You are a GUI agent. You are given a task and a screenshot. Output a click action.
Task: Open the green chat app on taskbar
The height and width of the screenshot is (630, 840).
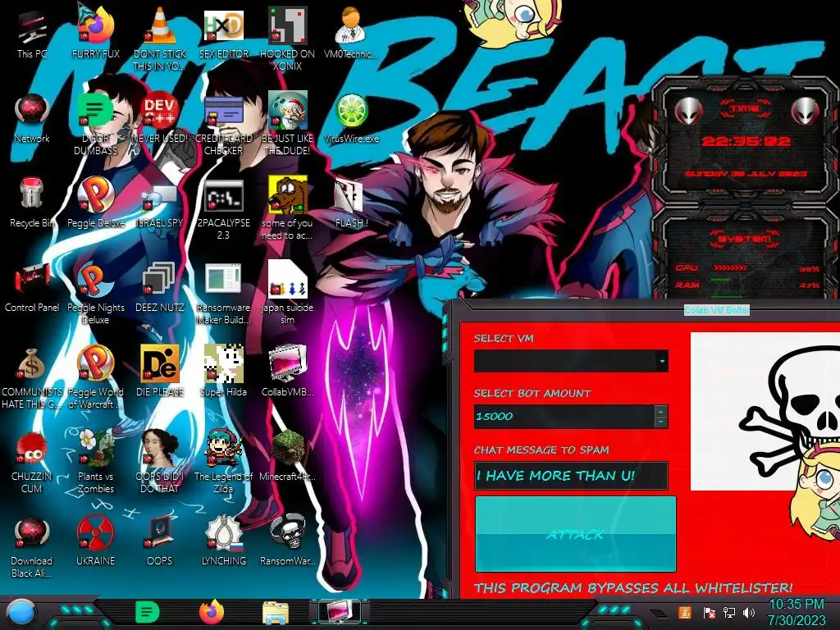coord(147,612)
